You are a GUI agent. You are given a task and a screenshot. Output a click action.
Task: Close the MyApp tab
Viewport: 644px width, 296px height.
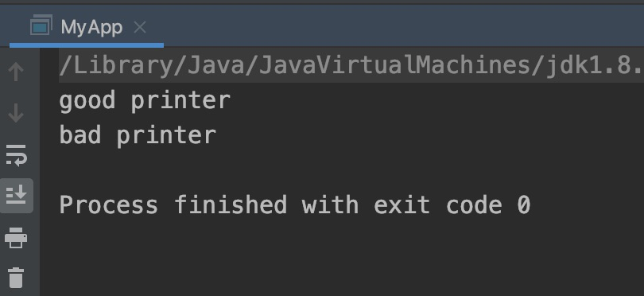pyautogui.click(x=140, y=28)
